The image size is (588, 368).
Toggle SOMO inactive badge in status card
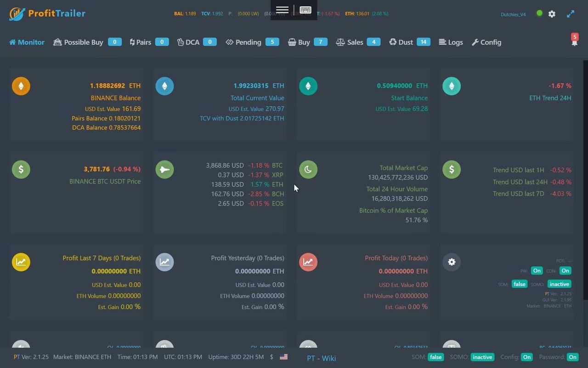tap(559, 284)
